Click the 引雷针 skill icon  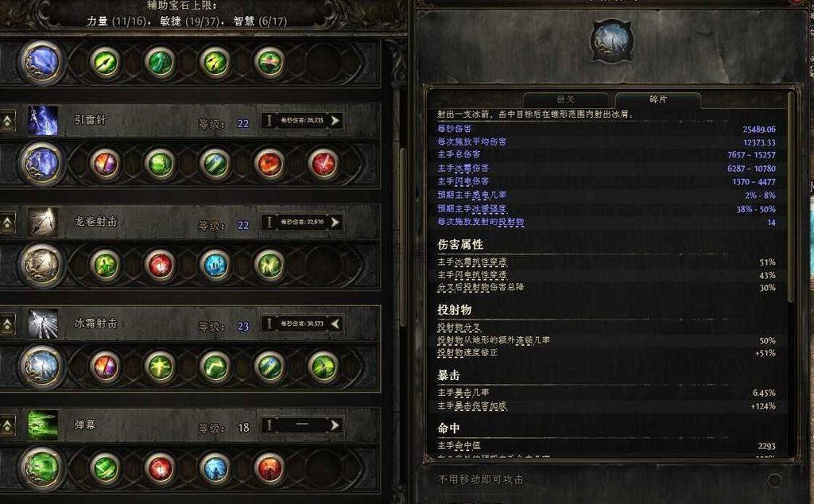(x=43, y=120)
